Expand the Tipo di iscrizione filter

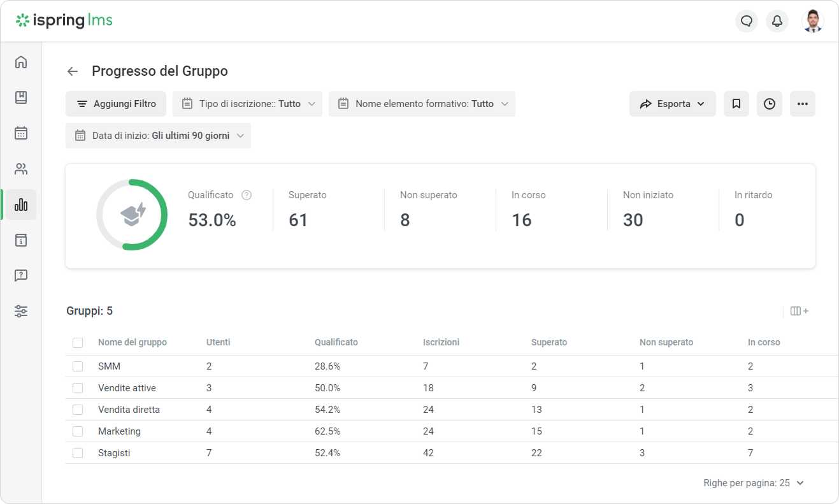pyautogui.click(x=247, y=104)
